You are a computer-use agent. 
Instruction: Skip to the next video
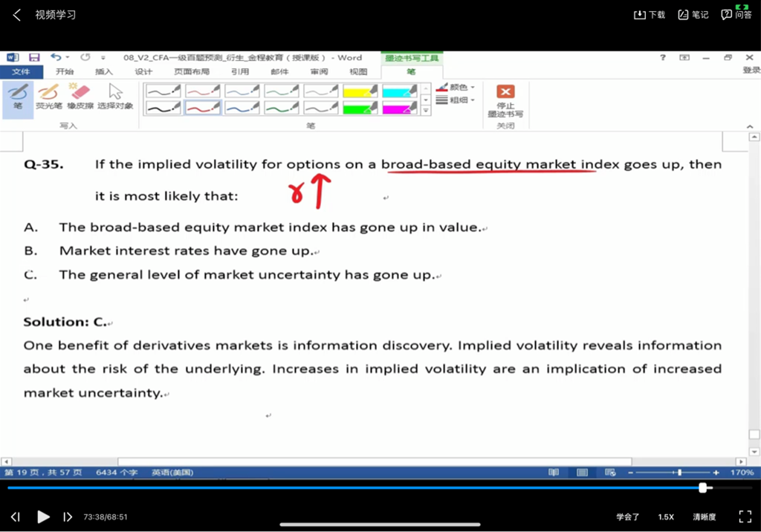[x=68, y=516]
